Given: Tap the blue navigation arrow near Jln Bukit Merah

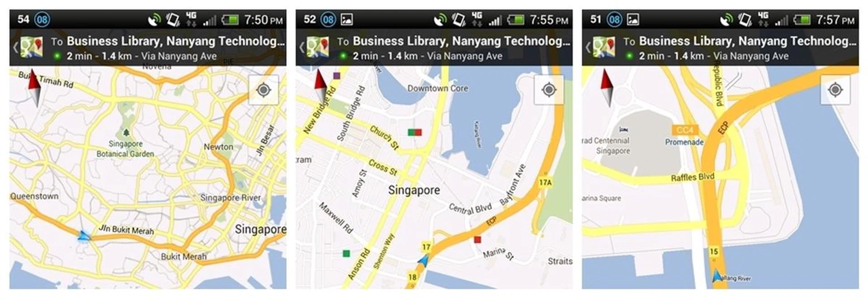Looking at the screenshot, I should pos(84,236).
